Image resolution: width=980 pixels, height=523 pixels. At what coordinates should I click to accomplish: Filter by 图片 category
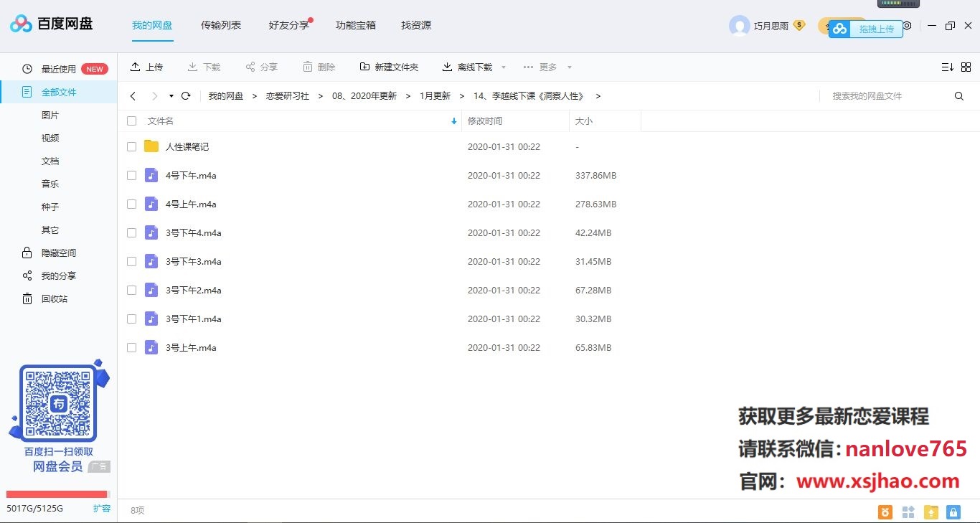click(50, 115)
